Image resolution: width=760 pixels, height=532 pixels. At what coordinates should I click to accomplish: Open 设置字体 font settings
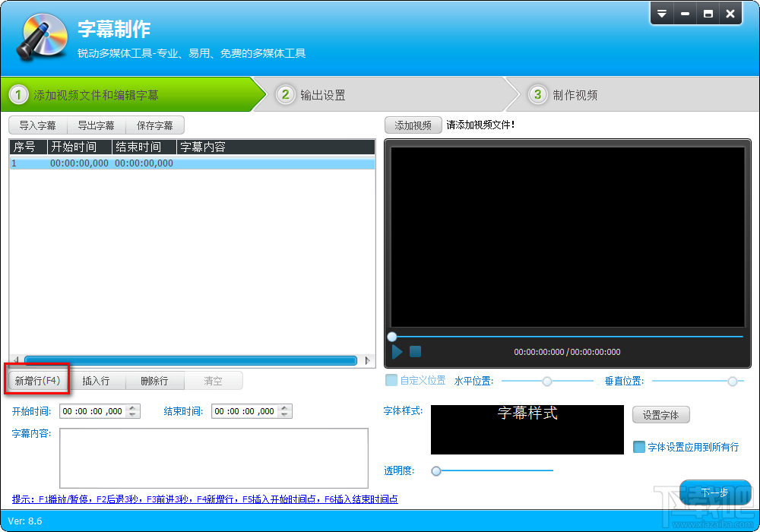pos(660,414)
